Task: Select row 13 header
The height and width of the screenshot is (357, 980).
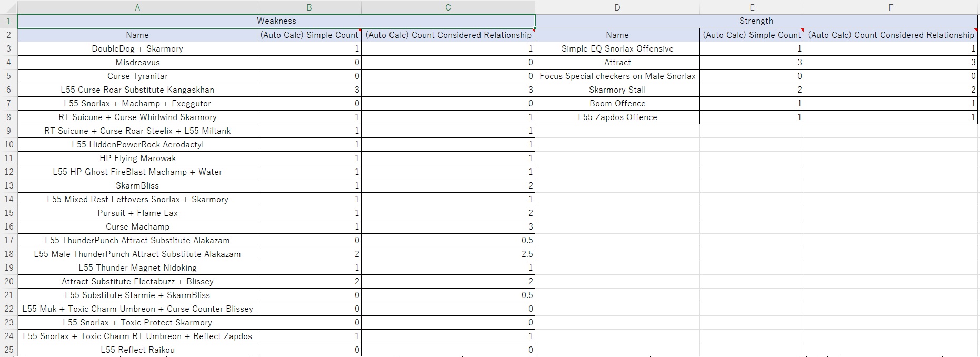Action: (8, 185)
